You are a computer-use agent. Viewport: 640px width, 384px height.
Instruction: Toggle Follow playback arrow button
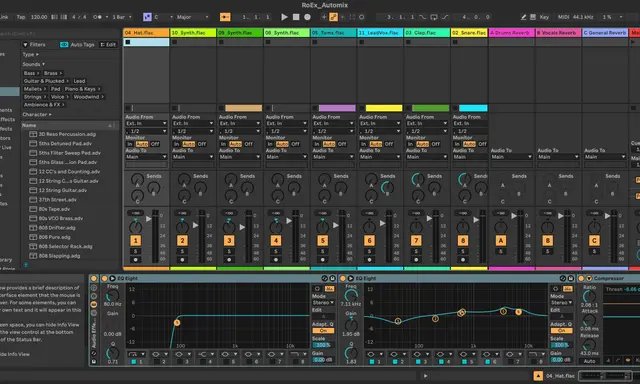pyautogui.click(x=225, y=17)
